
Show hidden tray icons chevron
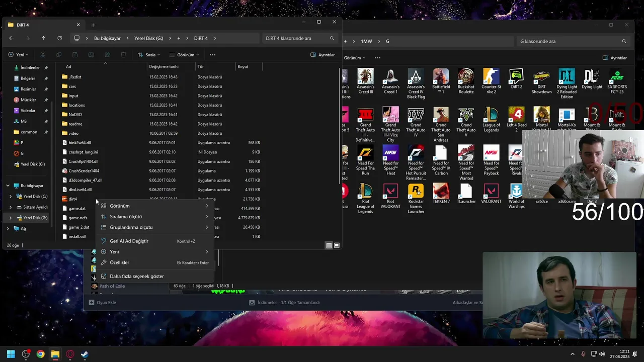point(572,354)
